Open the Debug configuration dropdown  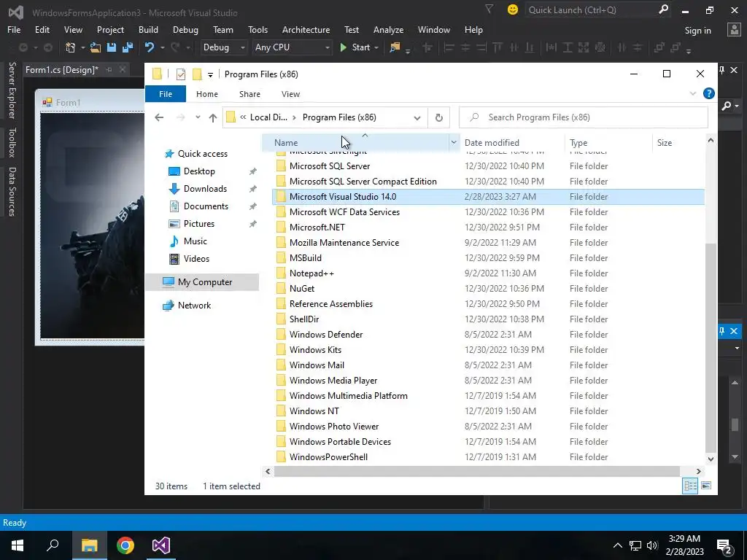(x=224, y=47)
